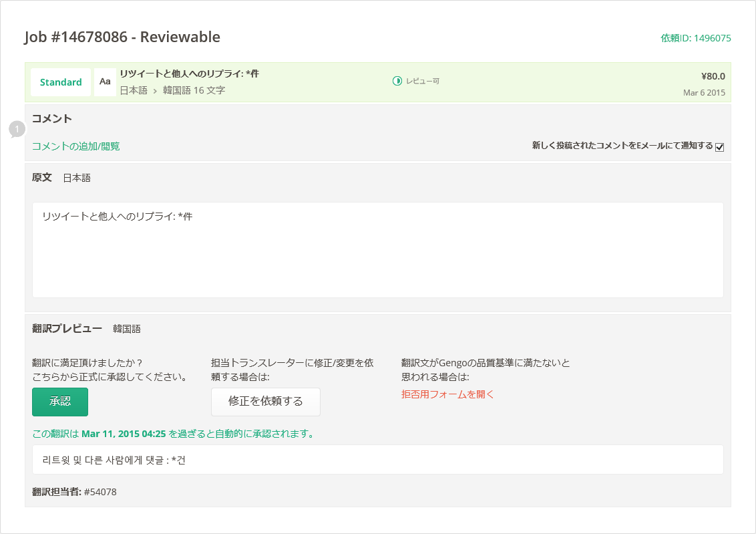Click the Job #14678086 heading
756x534 pixels.
tap(122, 37)
